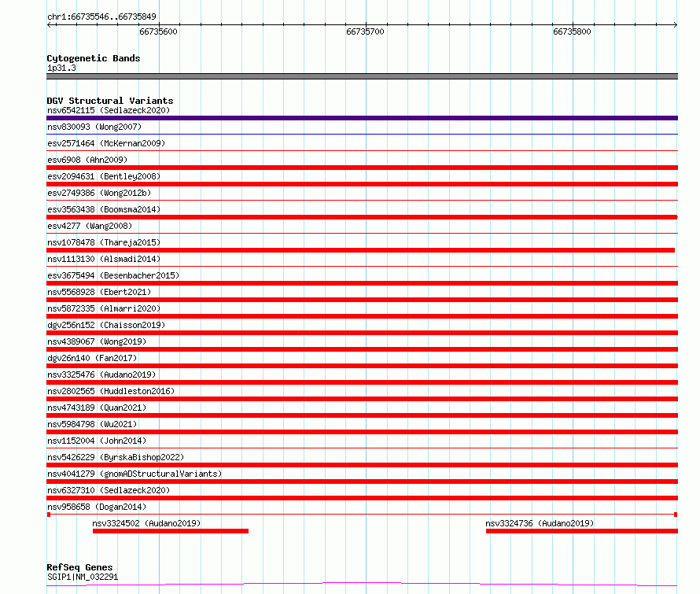Click the gray 1p31.3 band bar
This screenshot has height=594, width=700.
coord(362,76)
